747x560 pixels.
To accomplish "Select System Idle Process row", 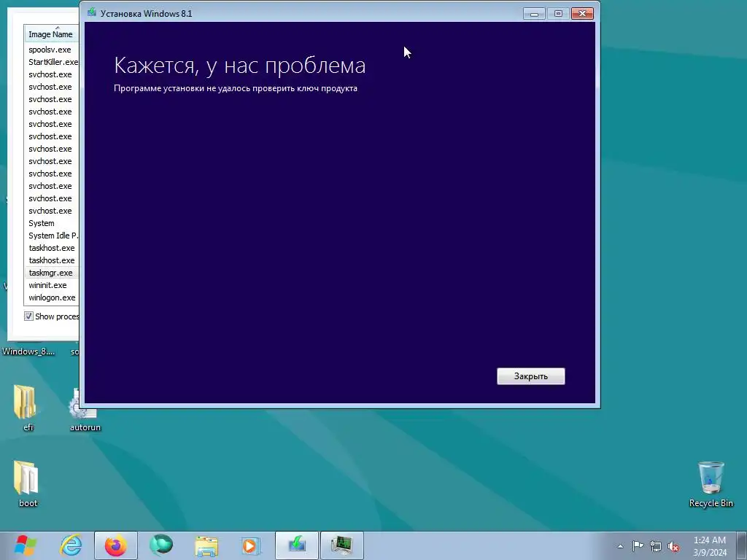I will click(x=52, y=236).
